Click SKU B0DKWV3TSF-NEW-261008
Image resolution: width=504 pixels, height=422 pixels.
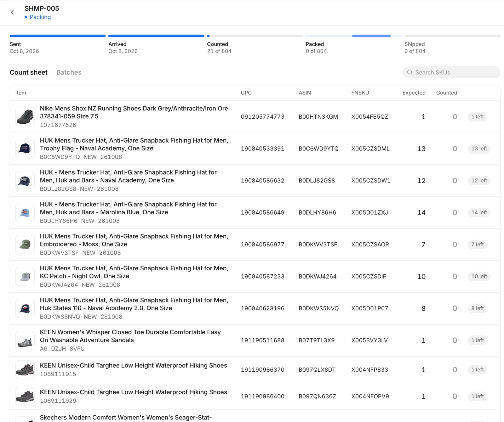(x=80, y=253)
